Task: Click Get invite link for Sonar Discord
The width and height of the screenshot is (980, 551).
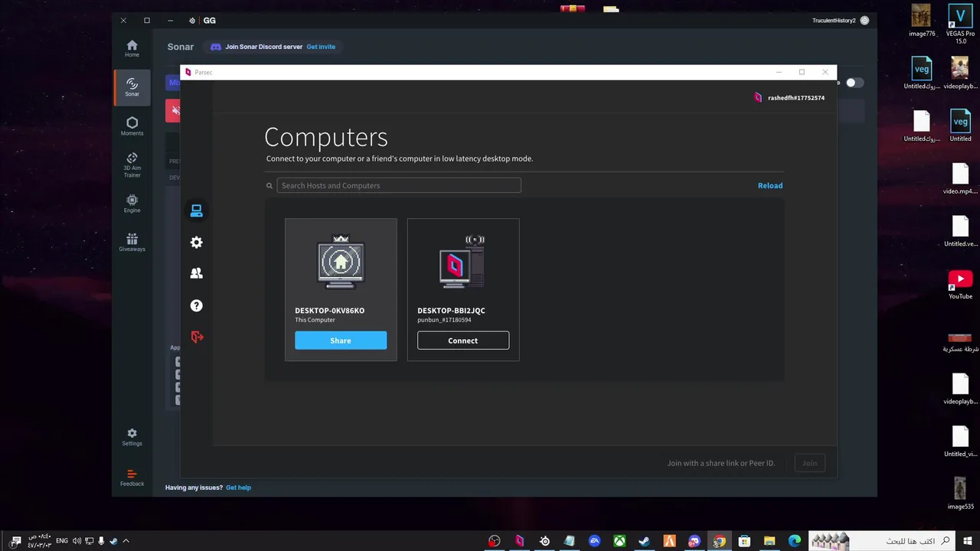Action: pyautogui.click(x=321, y=47)
